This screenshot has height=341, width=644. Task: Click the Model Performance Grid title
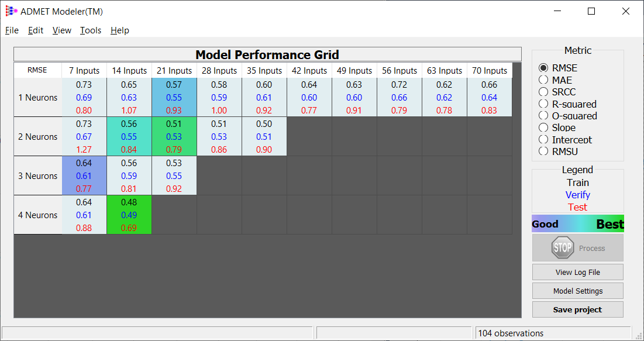[x=267, y=54]
